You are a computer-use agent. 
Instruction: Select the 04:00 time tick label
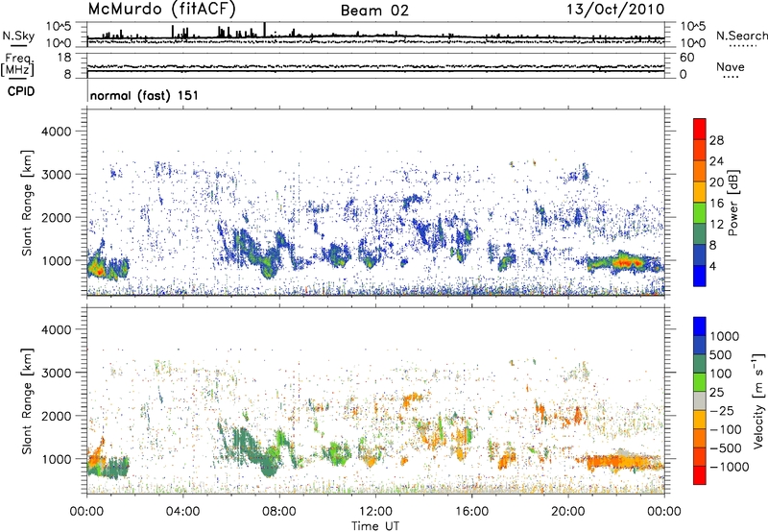[182, 512]
